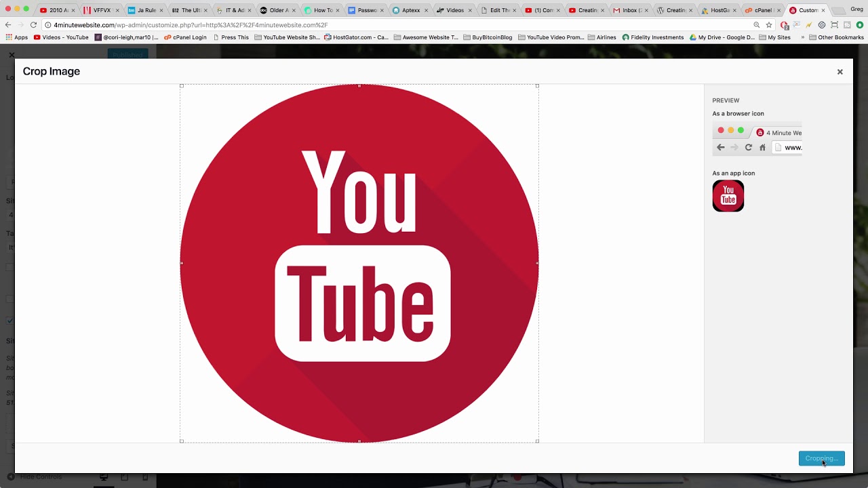Switch to the Aptexx browser tab
The image size is (868, 488).
coord(410,10)
